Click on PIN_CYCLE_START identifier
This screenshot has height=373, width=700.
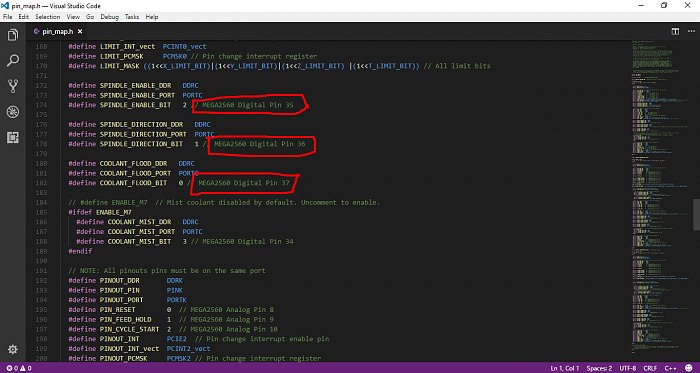130,329
